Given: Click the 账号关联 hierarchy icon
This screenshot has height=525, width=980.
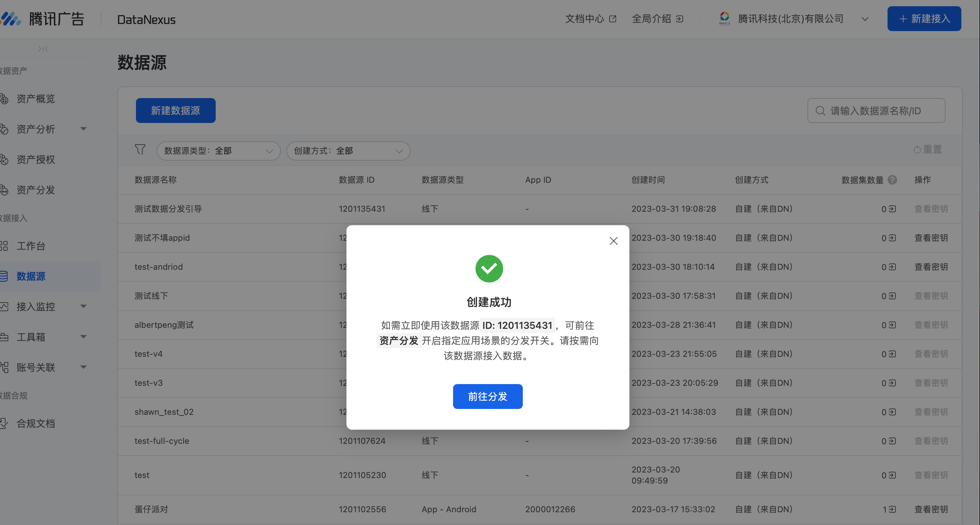Looking at the screenshot, I should [4, 367].
